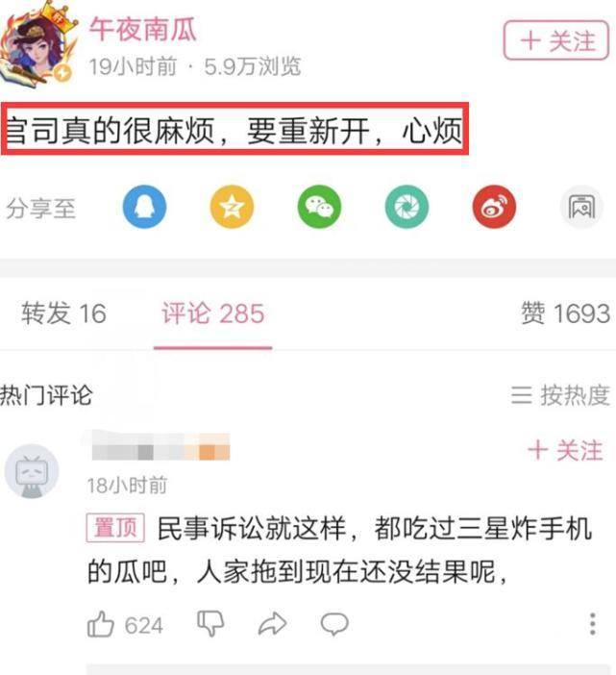
Task: Open commenter's TV-face avatar
Action: point(32,471)
